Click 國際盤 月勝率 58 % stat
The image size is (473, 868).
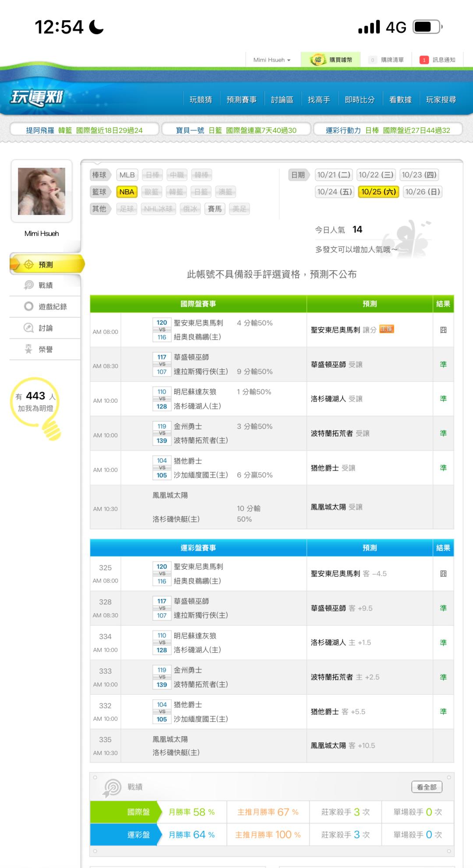pyautogui.click(x=192, y=812)
